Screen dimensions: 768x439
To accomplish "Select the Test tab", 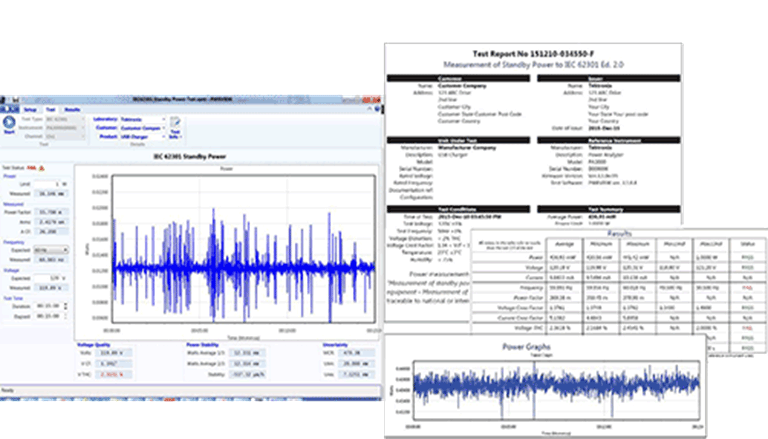I will click(x=51, y=109).
